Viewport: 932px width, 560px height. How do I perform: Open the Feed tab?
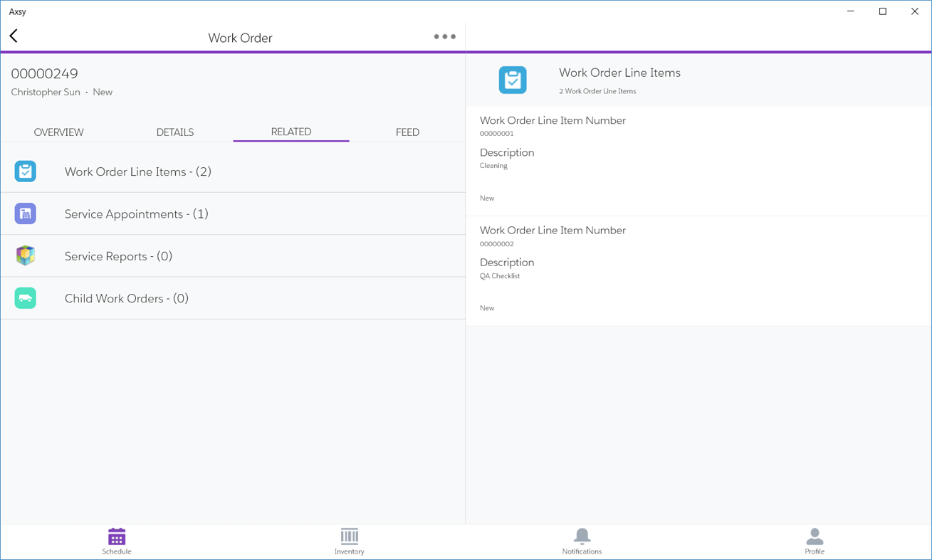[x=407, y=132]
